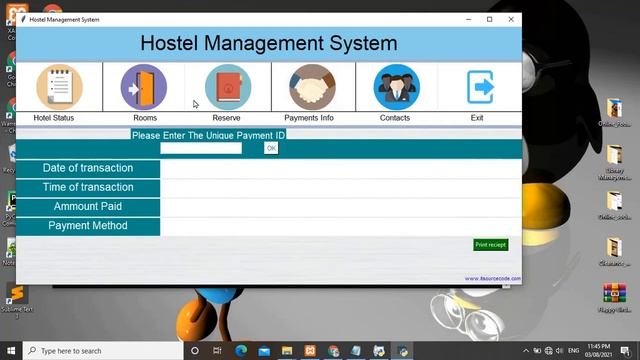This screenshot has width=640, height=360.
Task: Open the volume speaker tray icon
Action: tap(560, 351)
